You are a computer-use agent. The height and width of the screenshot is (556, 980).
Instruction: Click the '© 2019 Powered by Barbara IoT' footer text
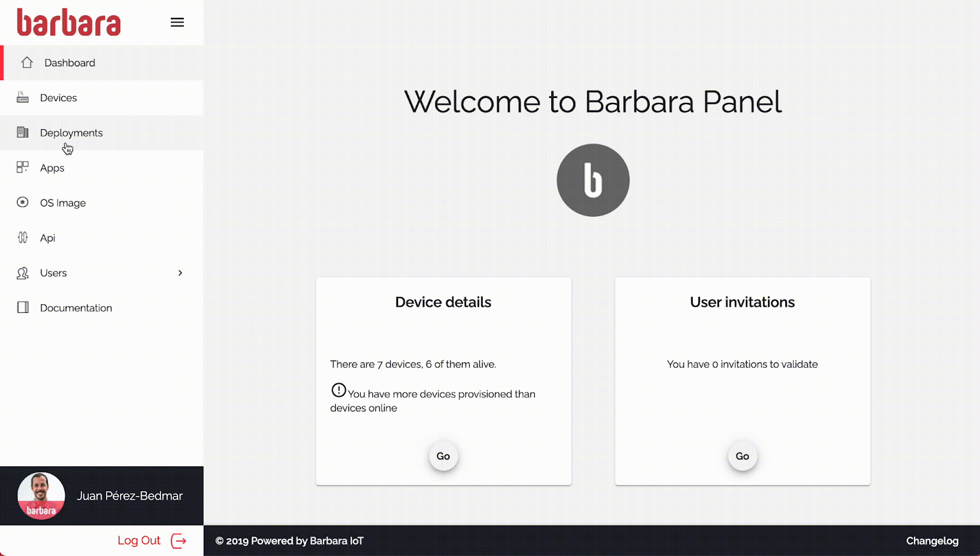pos(289,541)
